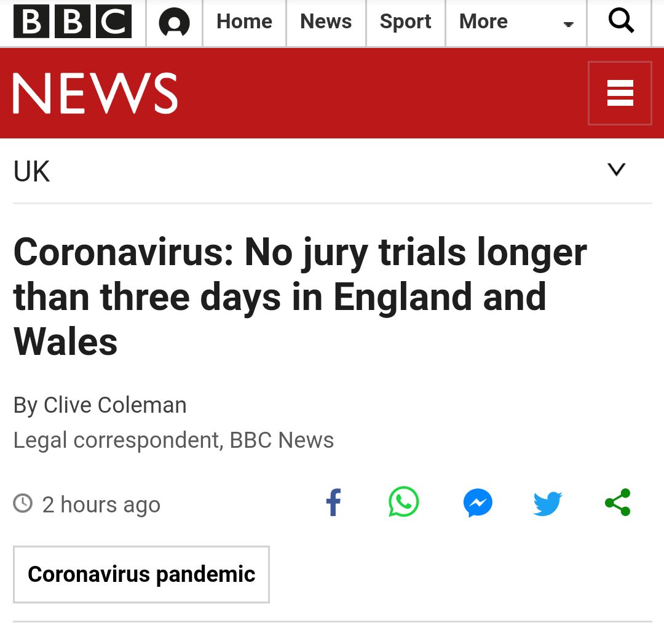Screen dimensions: 664x644
Task: Share article via Messenger
Action: [478, 503]
